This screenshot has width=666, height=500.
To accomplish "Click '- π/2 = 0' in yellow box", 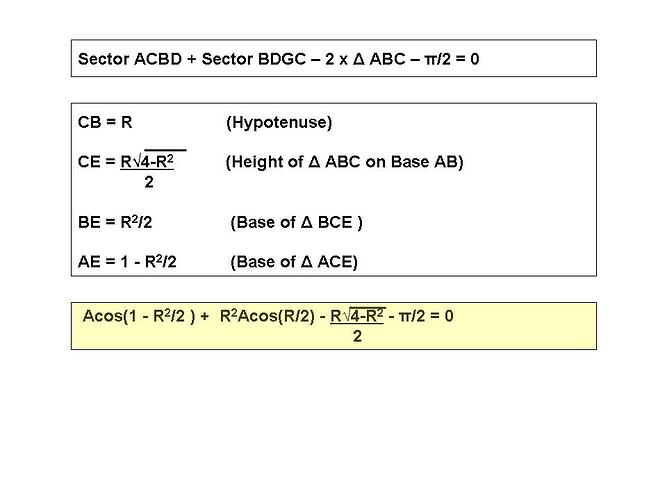I will coord(421,316).
